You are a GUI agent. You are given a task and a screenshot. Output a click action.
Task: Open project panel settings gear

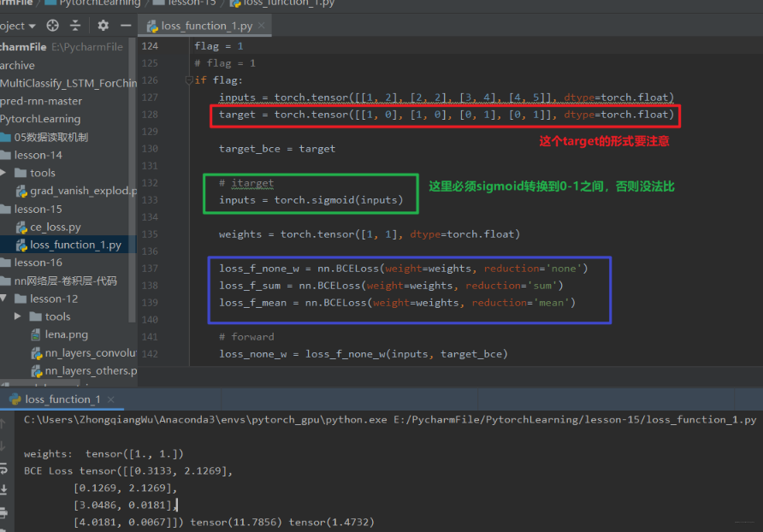[103, 26]
